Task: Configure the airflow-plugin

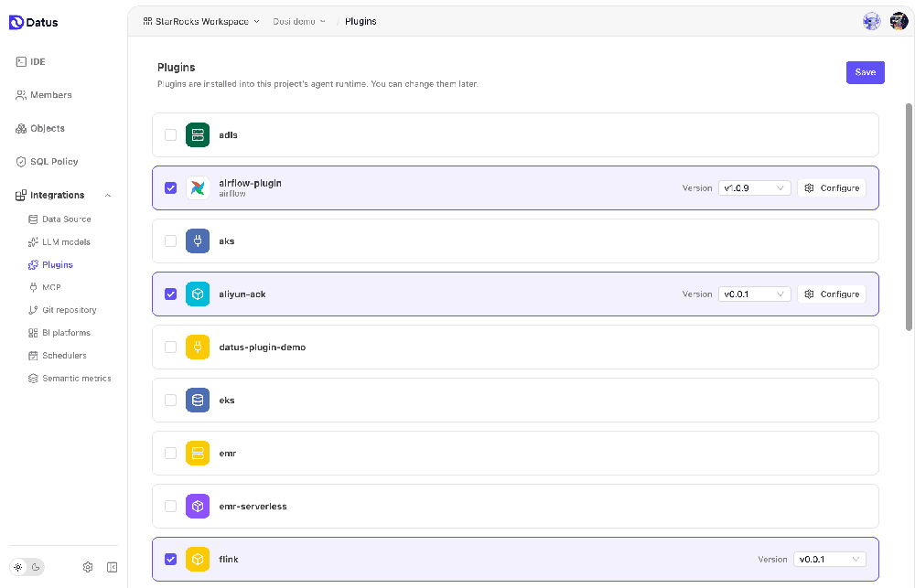Action: click(832, 188)
